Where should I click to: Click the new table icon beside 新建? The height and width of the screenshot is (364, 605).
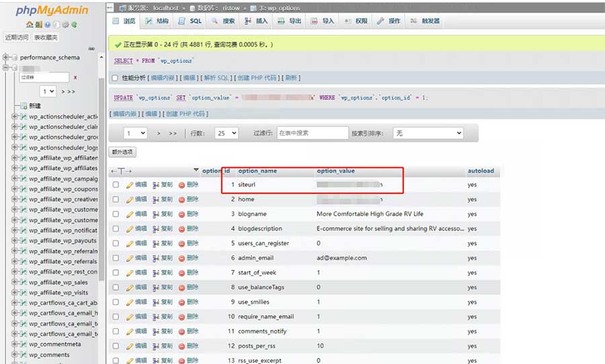coord(24,105)
